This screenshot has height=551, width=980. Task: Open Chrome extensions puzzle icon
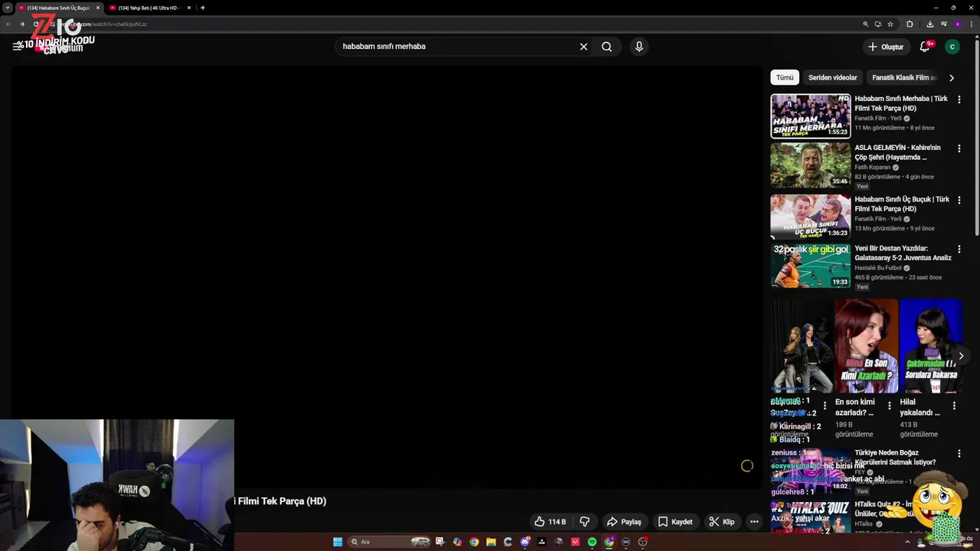point(910,24)
